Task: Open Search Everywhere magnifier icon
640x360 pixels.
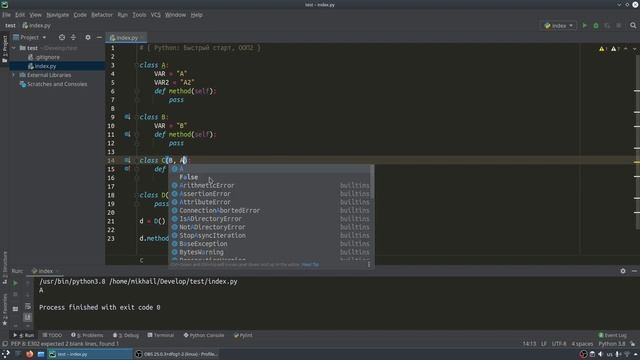Action: click(633, 25)
